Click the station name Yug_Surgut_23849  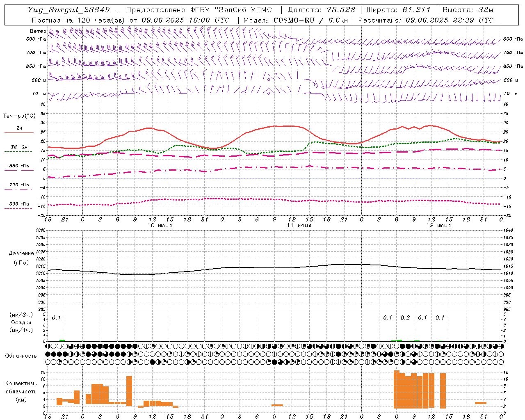(x=69, y=10)
